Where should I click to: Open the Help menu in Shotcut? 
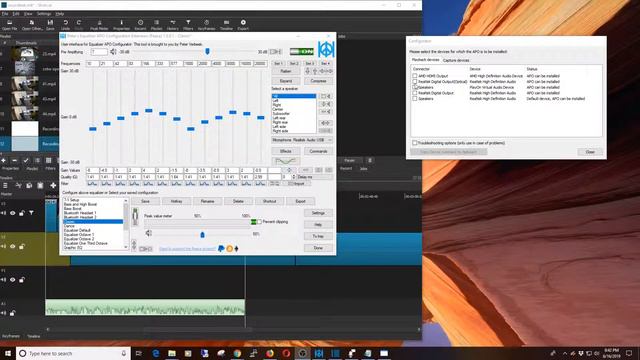[x=60, y=14]
